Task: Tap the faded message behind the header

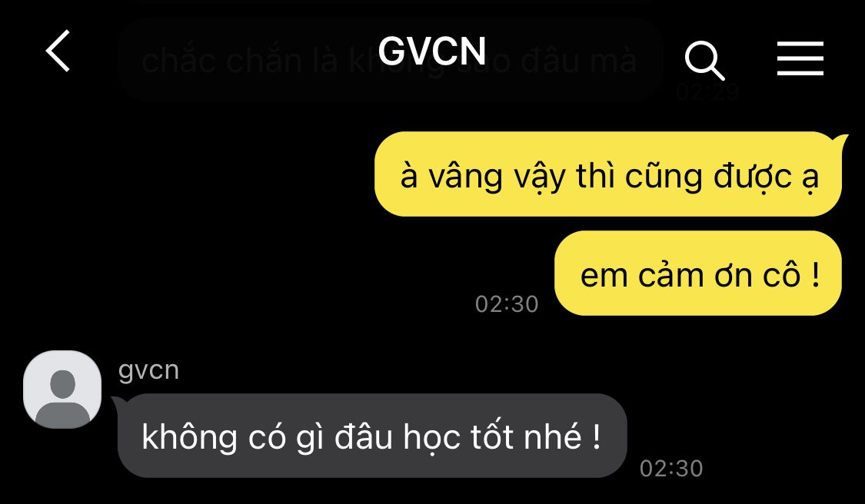Action: coord(390,61)
